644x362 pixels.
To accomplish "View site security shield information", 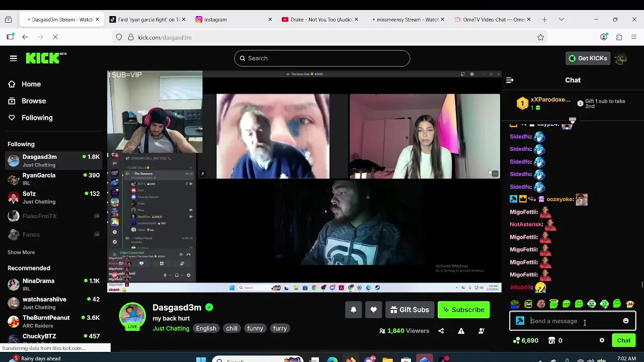I will click(119, 37).
